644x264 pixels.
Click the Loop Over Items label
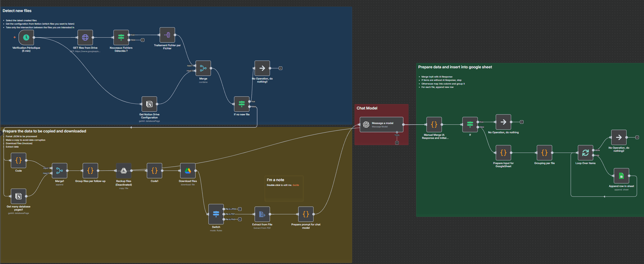pyautogui.click(x=585, y=163)
